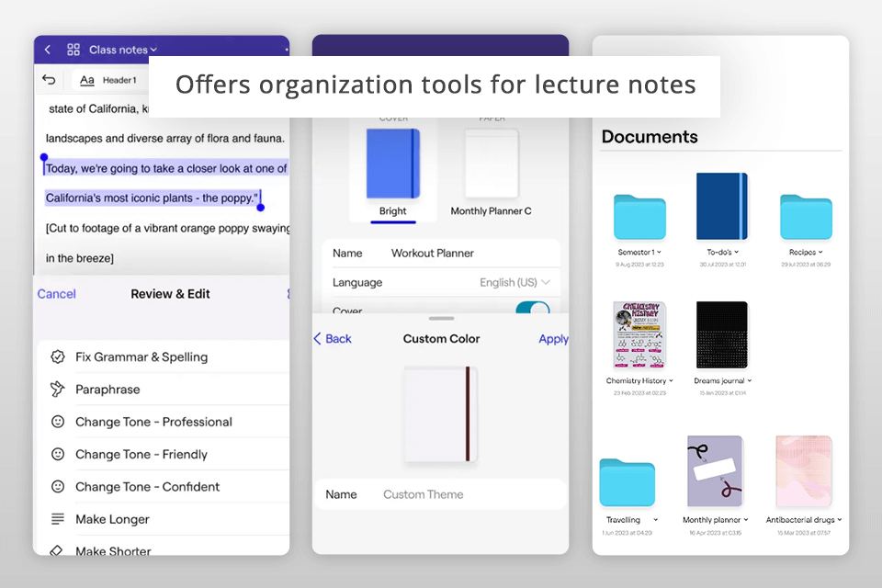Viewport: 882px width, 588px height.
Task: Click the sheet grabber handle above Custom Color
Action: click(x=441, y=319)
